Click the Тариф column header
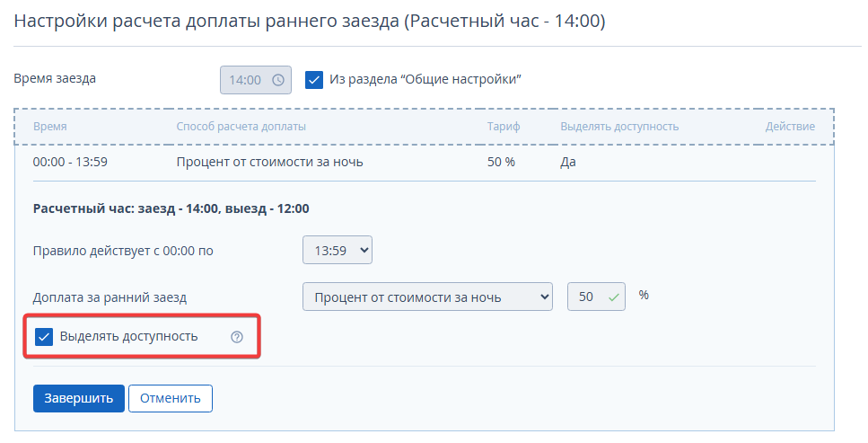The image size is (868, 443). coord(504,127)
